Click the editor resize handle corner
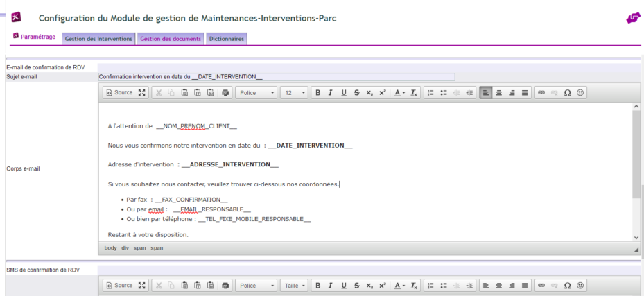 (636, 249)
